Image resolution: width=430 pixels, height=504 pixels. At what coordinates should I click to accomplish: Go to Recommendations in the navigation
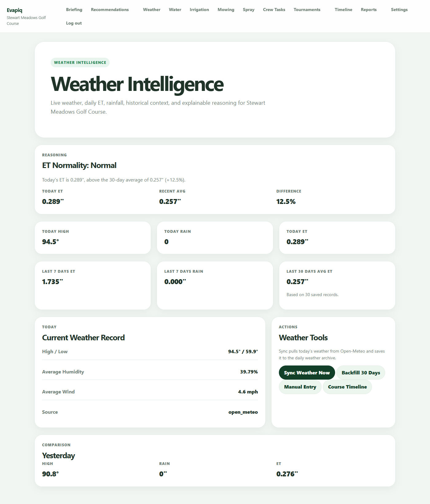110,10
